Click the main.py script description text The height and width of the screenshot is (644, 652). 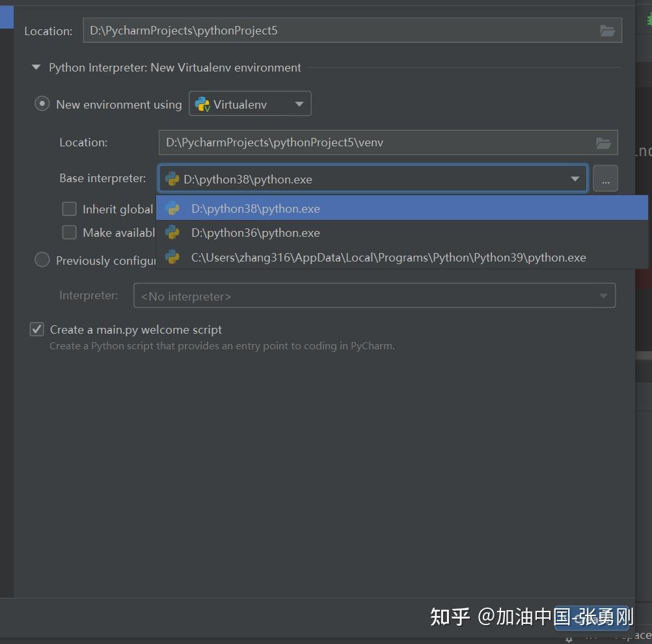222,346
